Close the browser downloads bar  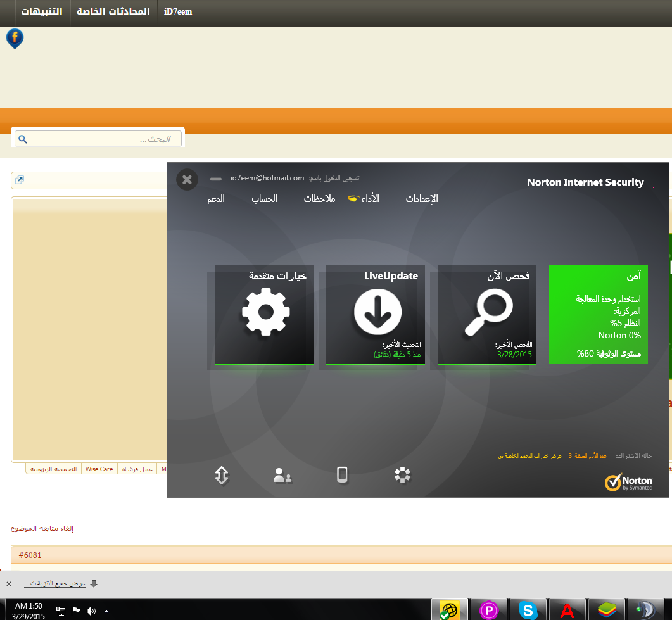[9, 584]
